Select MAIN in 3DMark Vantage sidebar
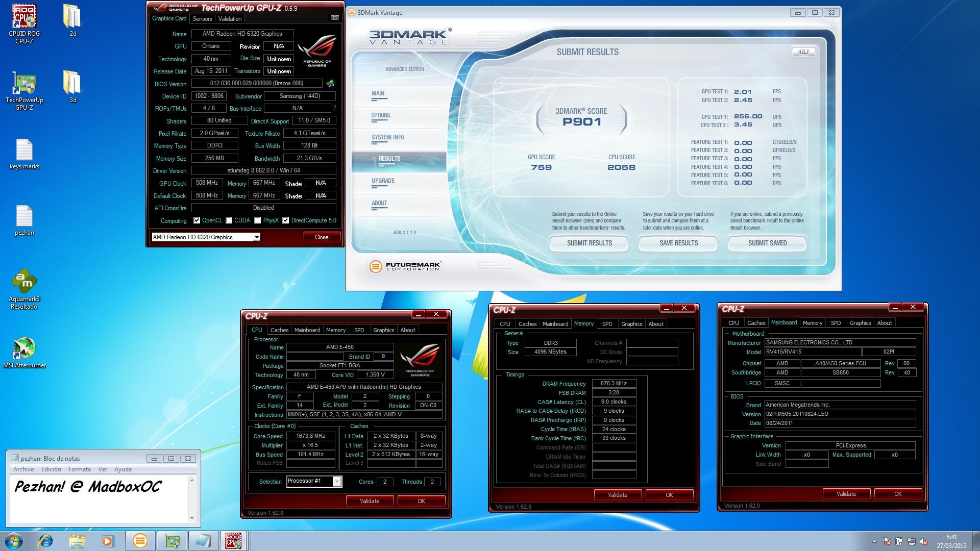The height and width of the screenshot is (551, 980). pos(378,93)
